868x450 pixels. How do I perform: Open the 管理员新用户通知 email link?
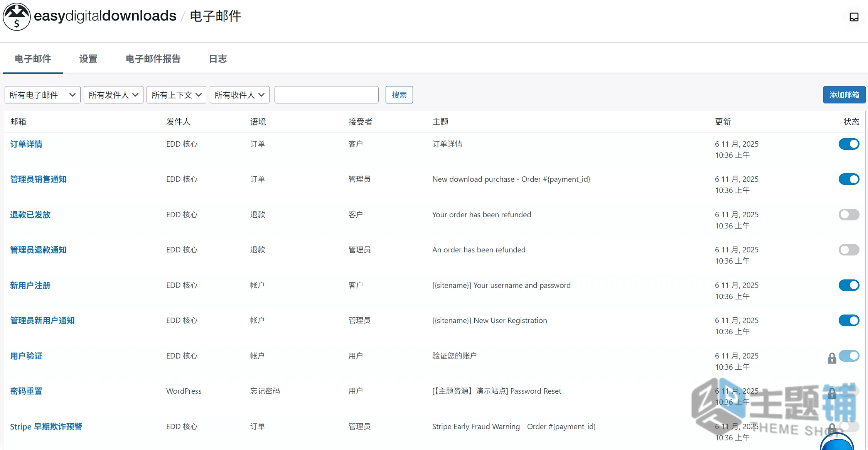coord(42,320)
